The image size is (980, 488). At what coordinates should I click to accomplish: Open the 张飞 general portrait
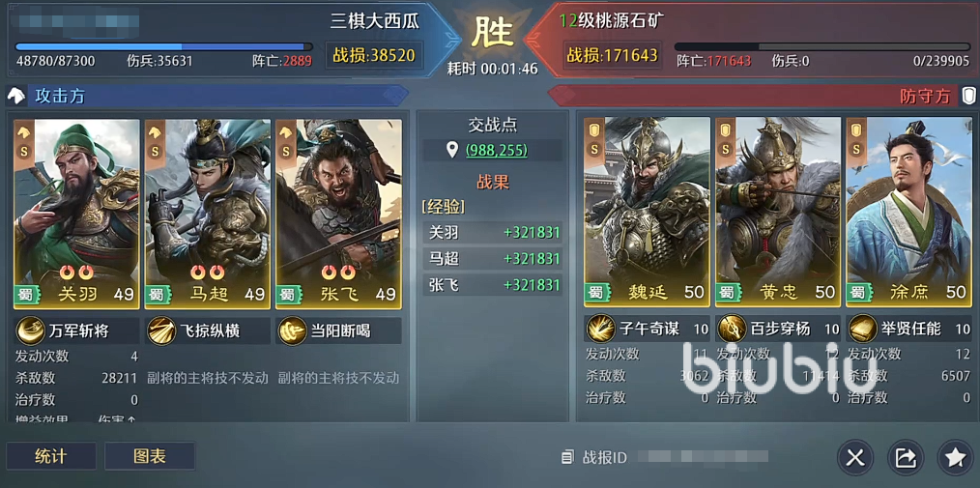coord(339,214)
